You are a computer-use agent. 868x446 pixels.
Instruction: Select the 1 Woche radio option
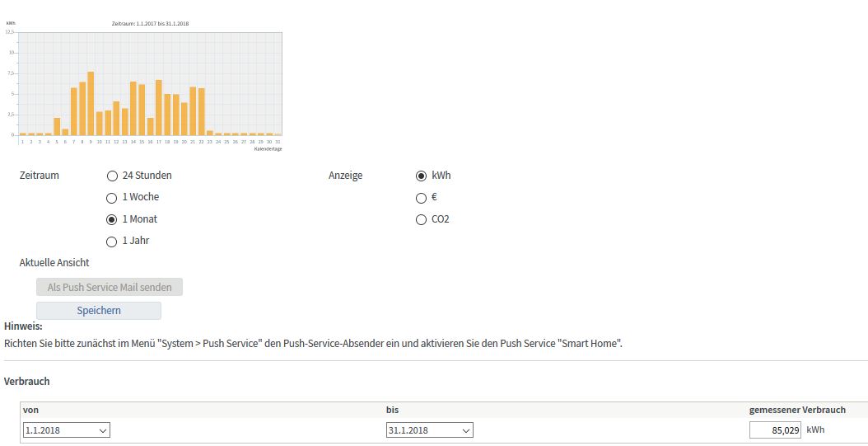point(112,198)
